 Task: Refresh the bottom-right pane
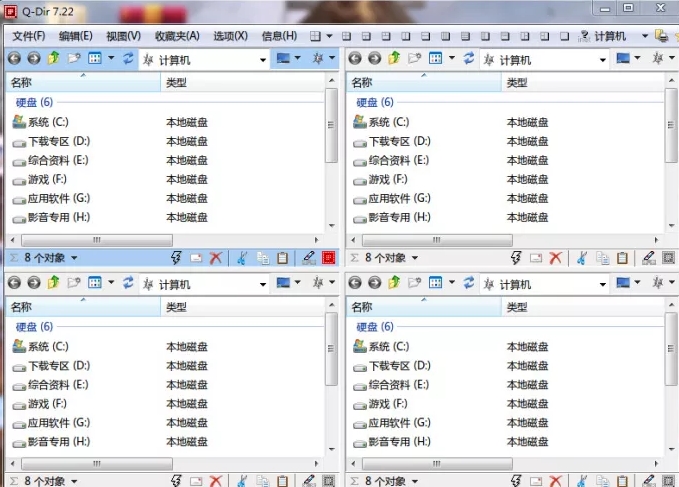click(x=469, y=283)
